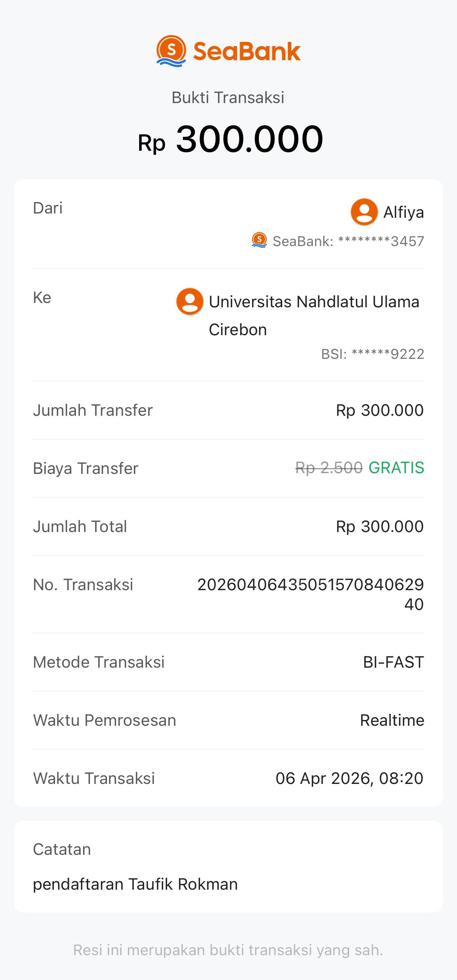457x980 pixels.
Task: Select the sender name Alfiya
Action: click(404, 212)
